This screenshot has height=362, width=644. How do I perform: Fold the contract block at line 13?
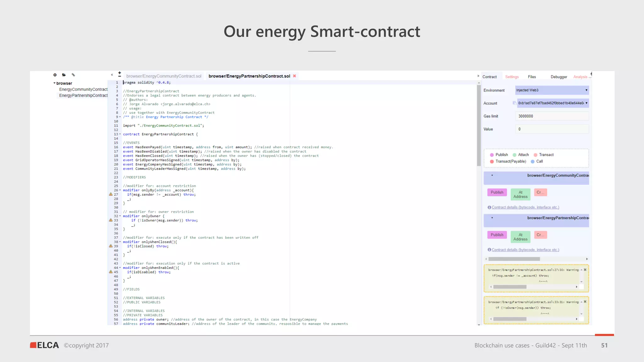click(120, 134)
